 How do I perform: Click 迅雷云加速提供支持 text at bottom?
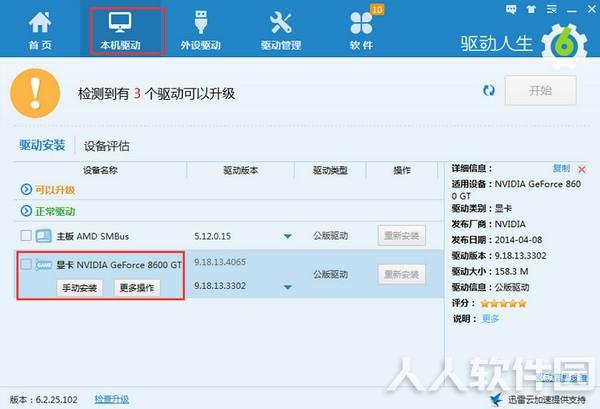(547, 400)
